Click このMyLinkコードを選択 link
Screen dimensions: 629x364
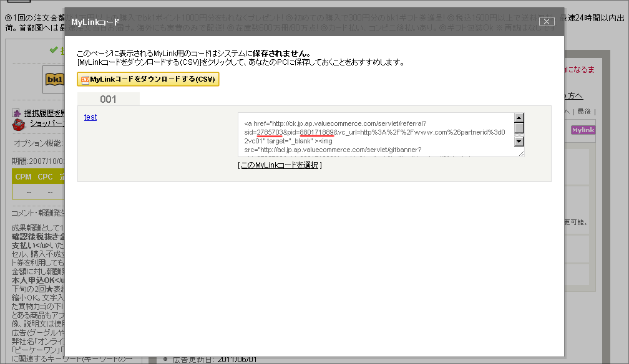coord(280,165)
